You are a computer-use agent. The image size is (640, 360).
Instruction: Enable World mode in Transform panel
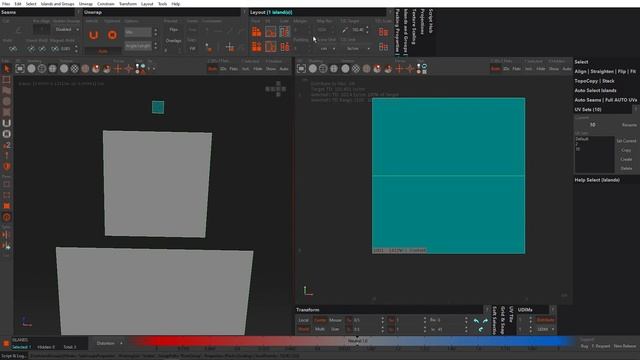pyautogui.click(x=303, y=329)
